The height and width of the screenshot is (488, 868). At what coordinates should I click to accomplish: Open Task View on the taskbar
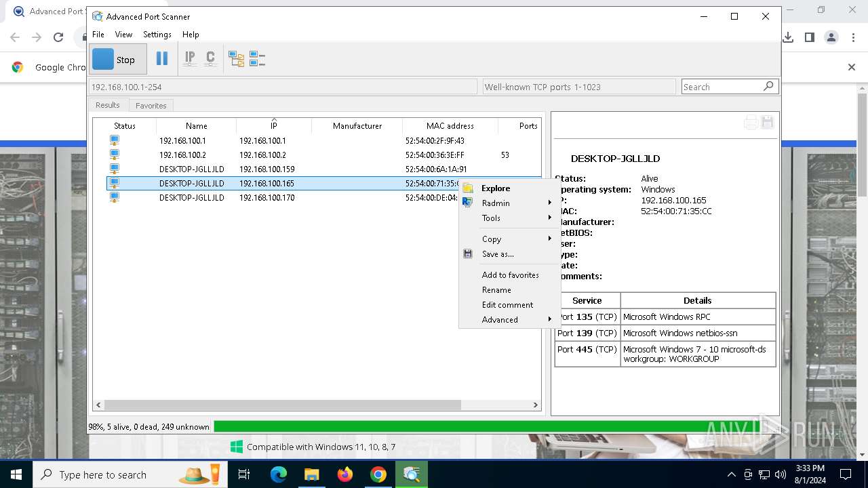point(244,474)
